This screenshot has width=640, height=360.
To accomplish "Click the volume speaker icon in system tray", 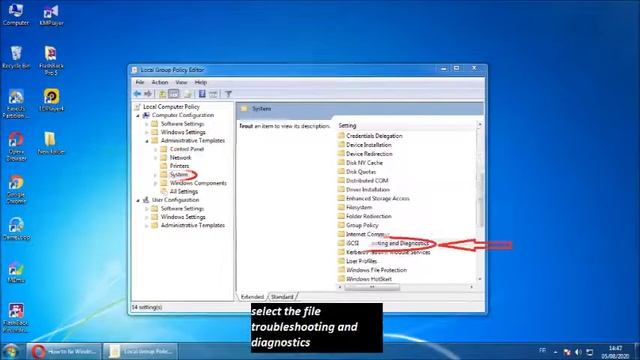I will click(578, 352).
